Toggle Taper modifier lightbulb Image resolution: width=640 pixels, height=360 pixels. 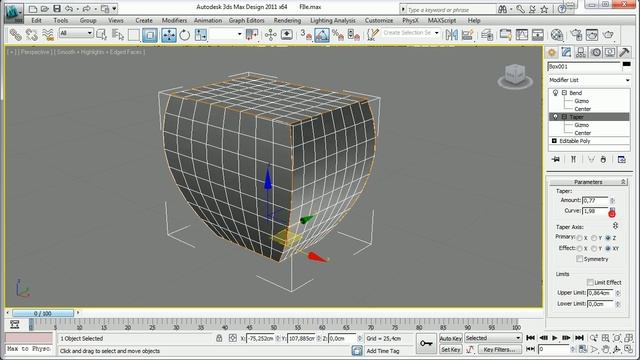tap(555, 117)
